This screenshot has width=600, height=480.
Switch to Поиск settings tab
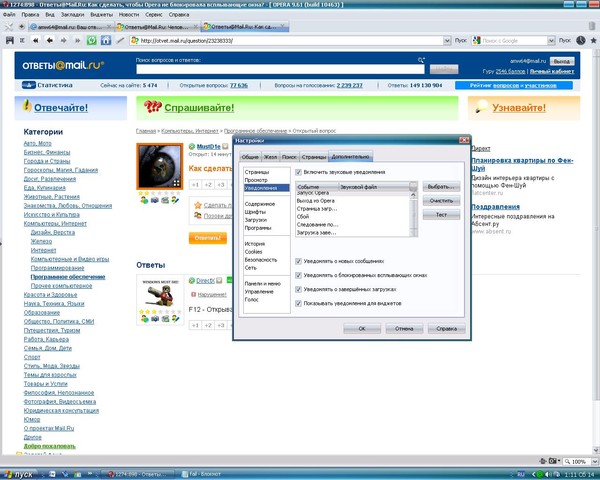[x=289, y=157]
